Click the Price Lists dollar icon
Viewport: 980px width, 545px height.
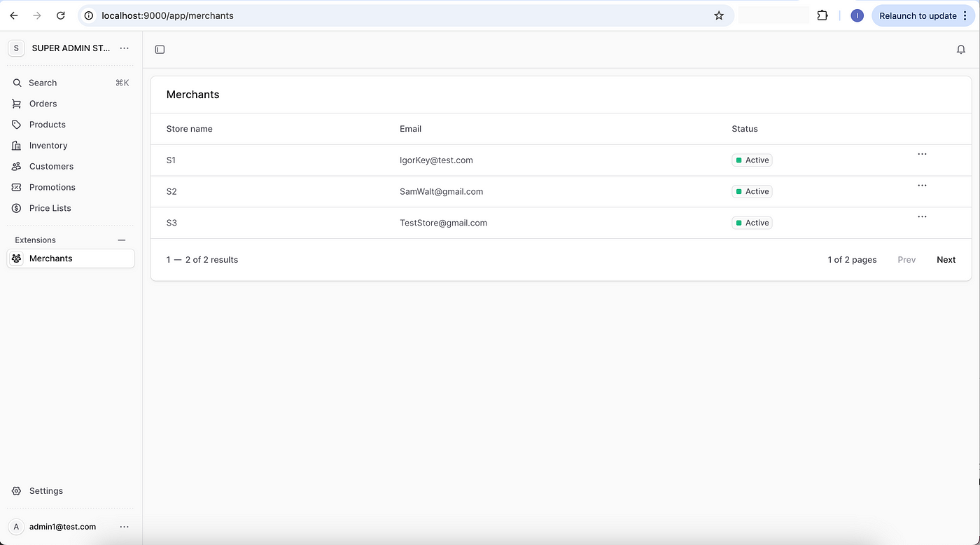[16, 208]
